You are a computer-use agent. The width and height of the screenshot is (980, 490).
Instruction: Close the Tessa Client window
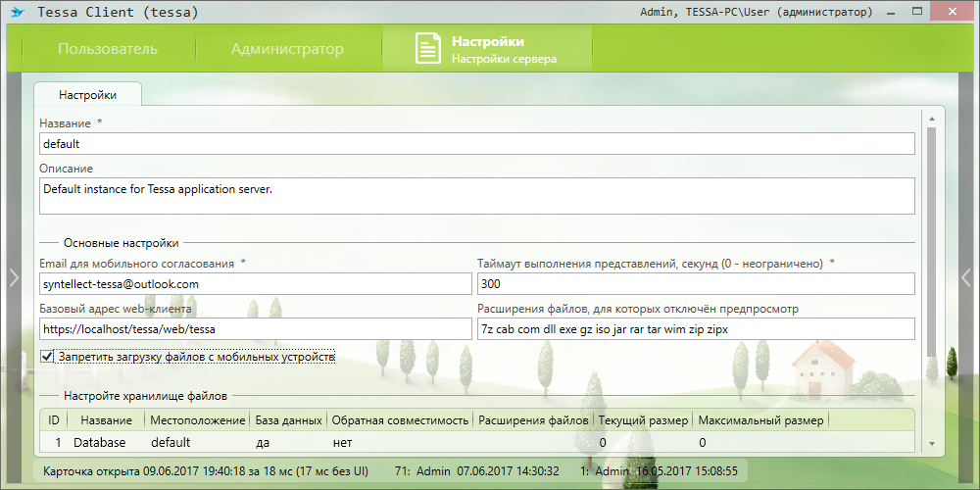pyautogui.click(x=952, y=11)
